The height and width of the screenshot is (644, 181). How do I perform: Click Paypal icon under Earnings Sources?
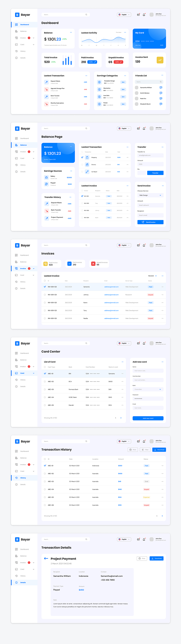(46, 184)
